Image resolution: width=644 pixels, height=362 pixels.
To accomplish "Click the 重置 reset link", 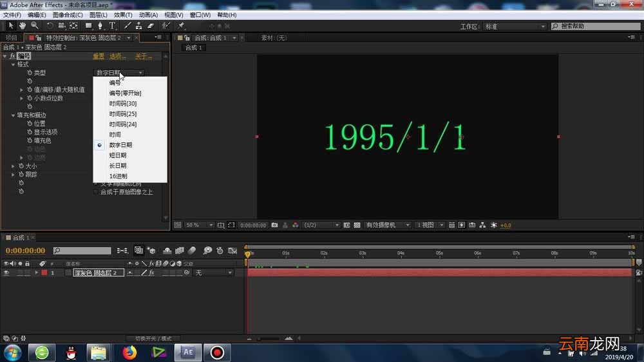I will pyautogui.click(x=99, y=56).
